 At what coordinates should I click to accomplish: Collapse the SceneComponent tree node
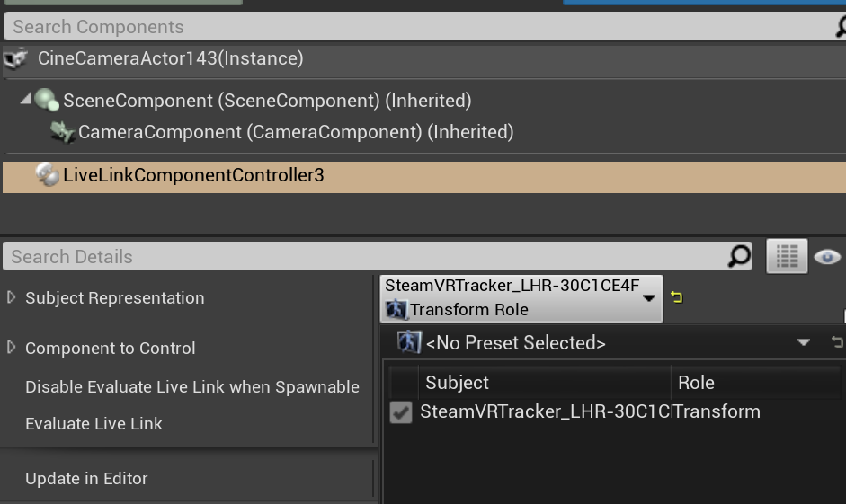[25, 100]
